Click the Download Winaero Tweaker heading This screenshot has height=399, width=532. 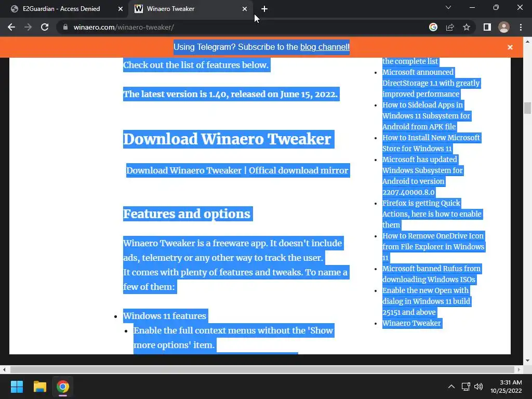click(x=227, y=139)
